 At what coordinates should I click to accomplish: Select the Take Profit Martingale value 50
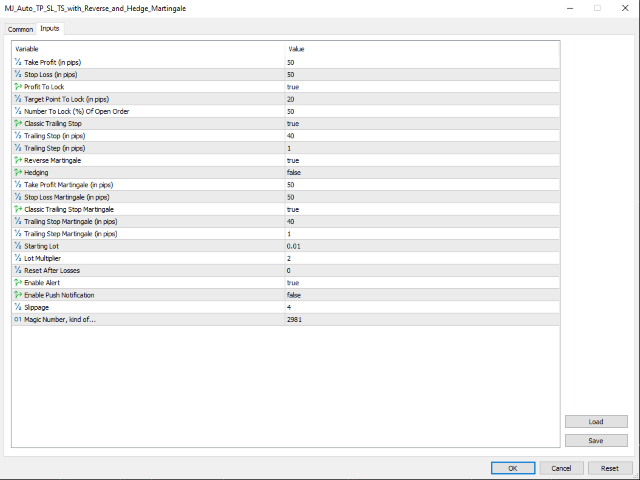coord(291,185)
